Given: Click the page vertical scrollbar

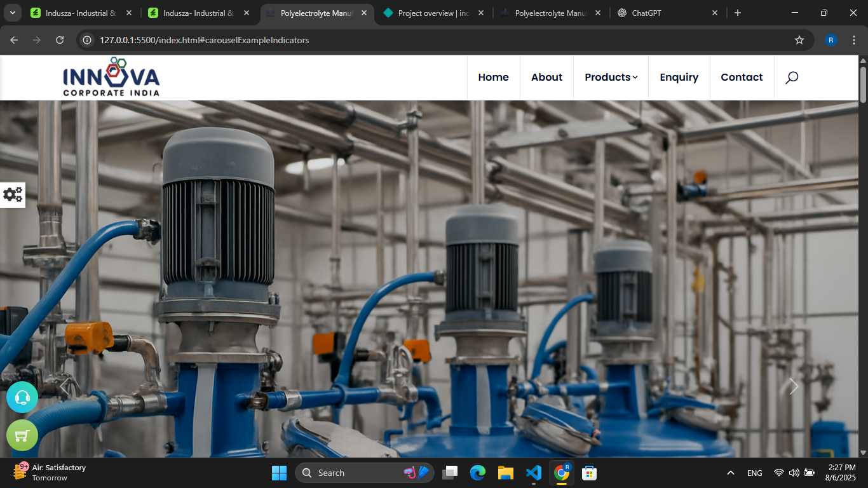Looking at the screenshot, I should 863,254.
